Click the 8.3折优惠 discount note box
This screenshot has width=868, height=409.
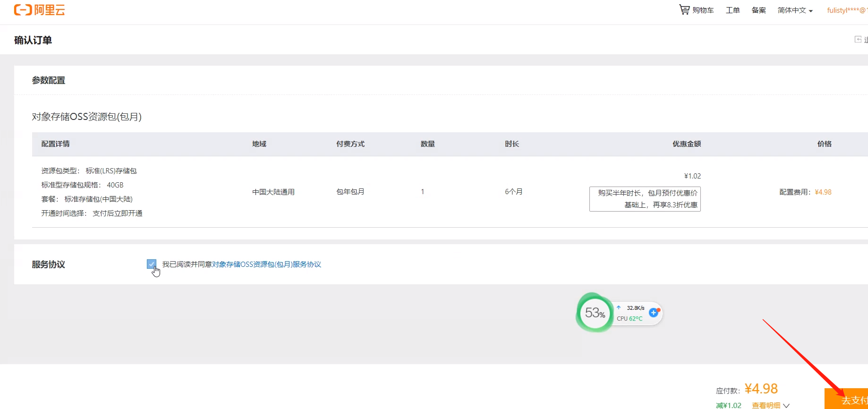pyautogui.click(x=645, y=199)
